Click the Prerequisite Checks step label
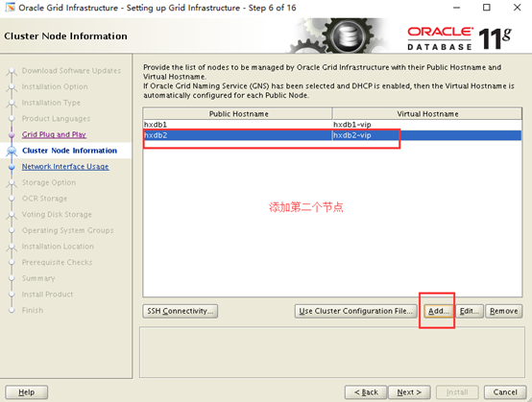The width and height of the screenshot is (532, 402). 57,262
